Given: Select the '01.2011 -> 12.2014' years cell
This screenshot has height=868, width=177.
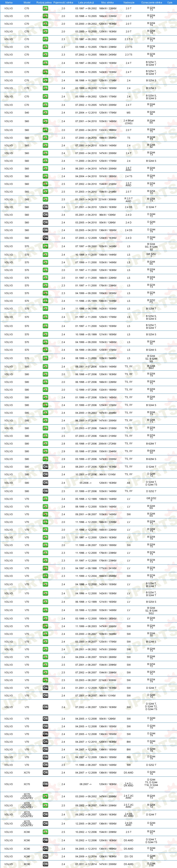Looking at the screenshot, I should click(86, 864).
